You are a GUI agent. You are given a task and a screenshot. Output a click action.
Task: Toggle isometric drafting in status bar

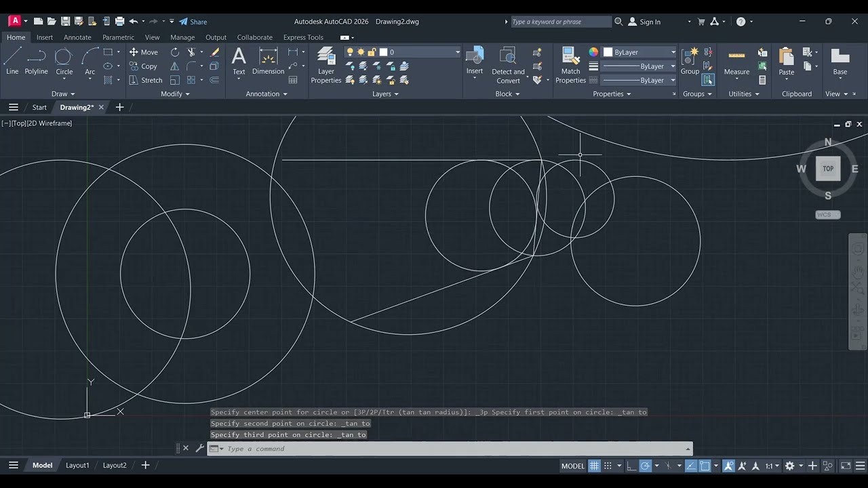[669, 466]
